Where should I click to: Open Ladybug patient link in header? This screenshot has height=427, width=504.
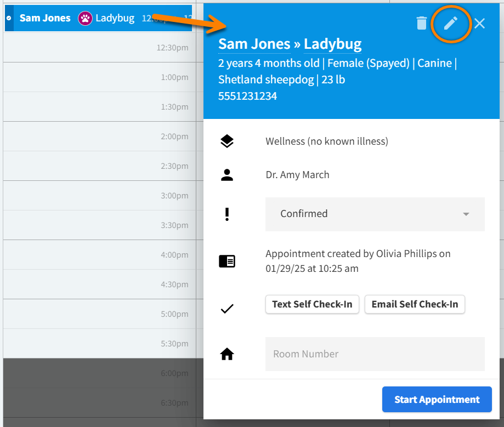[332, 44]
